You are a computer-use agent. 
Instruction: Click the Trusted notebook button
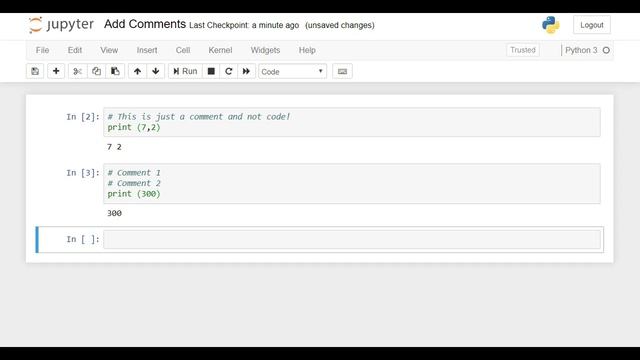pyautogui.click(x=522, y=50)
